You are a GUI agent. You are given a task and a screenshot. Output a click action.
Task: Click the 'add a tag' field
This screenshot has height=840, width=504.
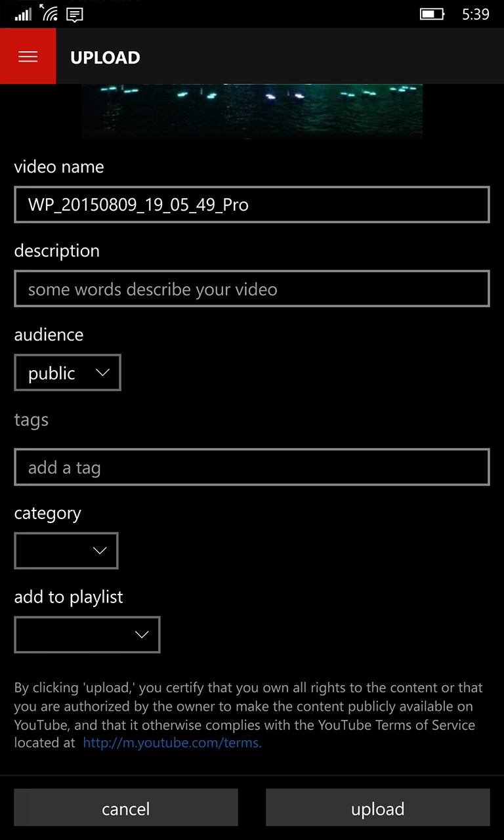coord(252,467)
